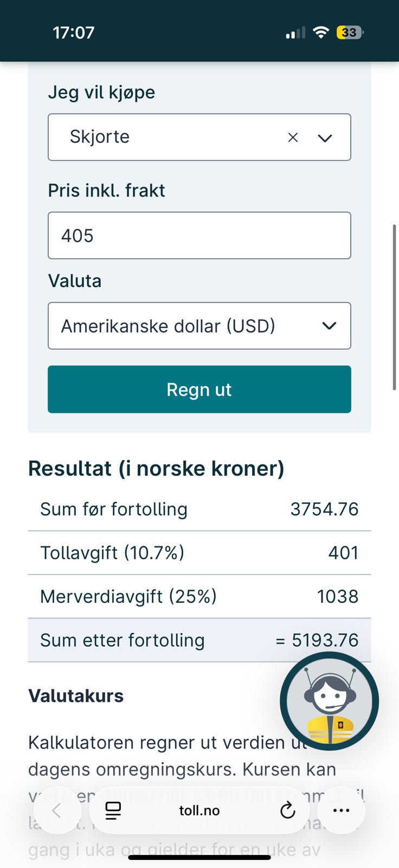Tap the Tollavgift (10.7%) row

200,553
